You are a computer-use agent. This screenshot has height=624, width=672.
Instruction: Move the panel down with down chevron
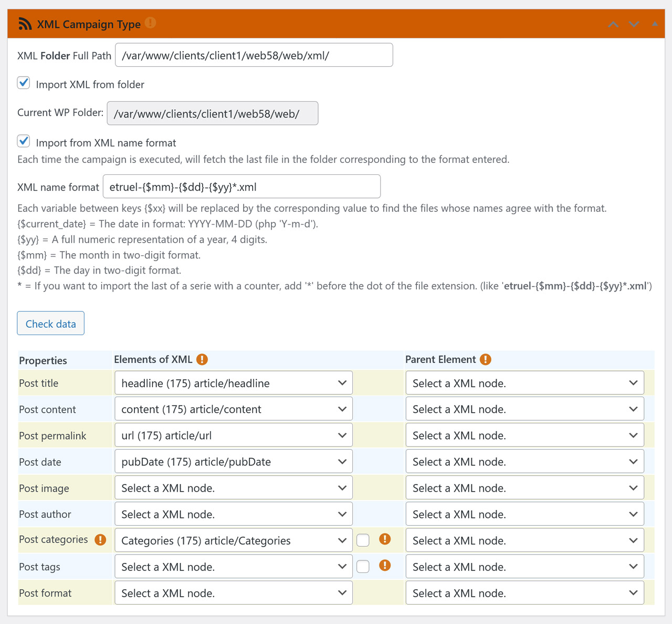coord(634,24)
